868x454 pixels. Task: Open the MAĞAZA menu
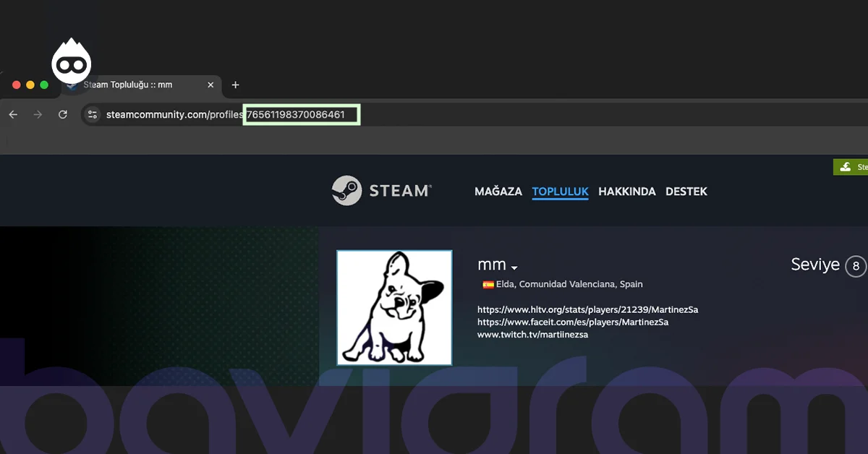tap(498, 191)
